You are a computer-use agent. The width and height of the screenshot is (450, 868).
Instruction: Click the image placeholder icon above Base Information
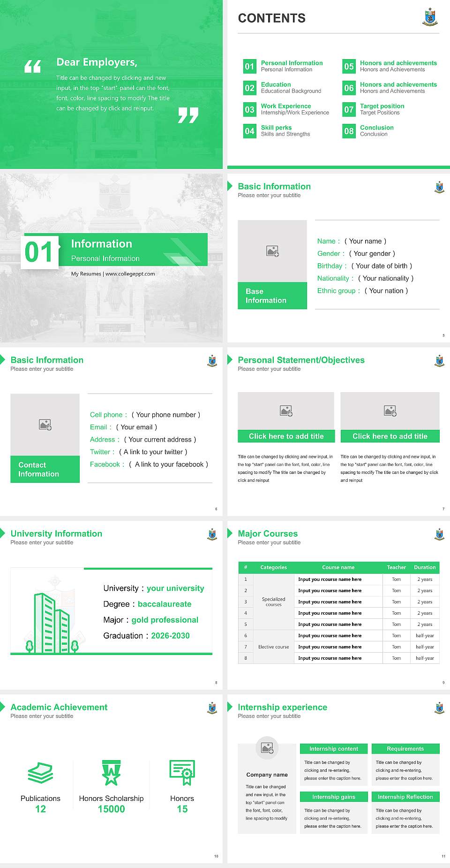pos(272,251)
